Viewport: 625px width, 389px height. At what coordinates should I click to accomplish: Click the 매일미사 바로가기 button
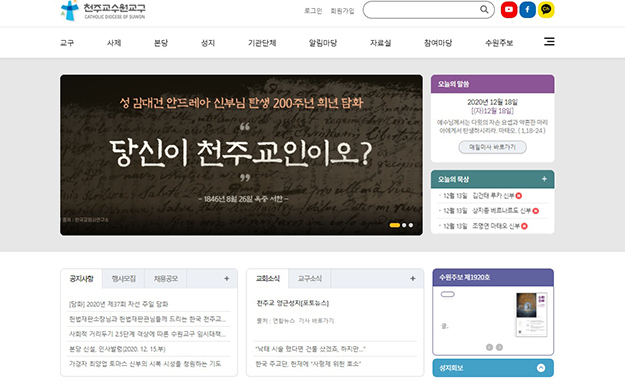pyautogui.click(x=493, y=147)
